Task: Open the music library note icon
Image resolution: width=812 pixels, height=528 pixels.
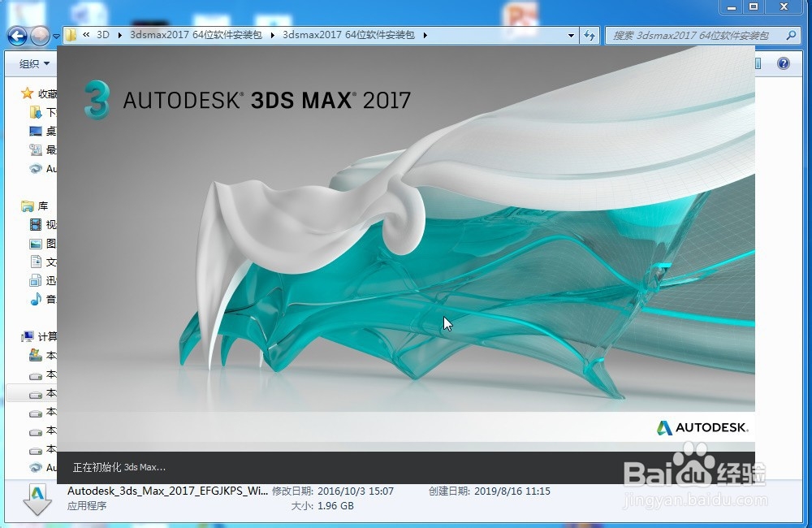Action: [36, 299]
